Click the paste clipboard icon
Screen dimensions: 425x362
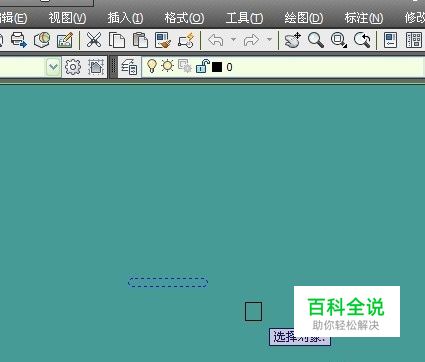[x=140, y=40]
